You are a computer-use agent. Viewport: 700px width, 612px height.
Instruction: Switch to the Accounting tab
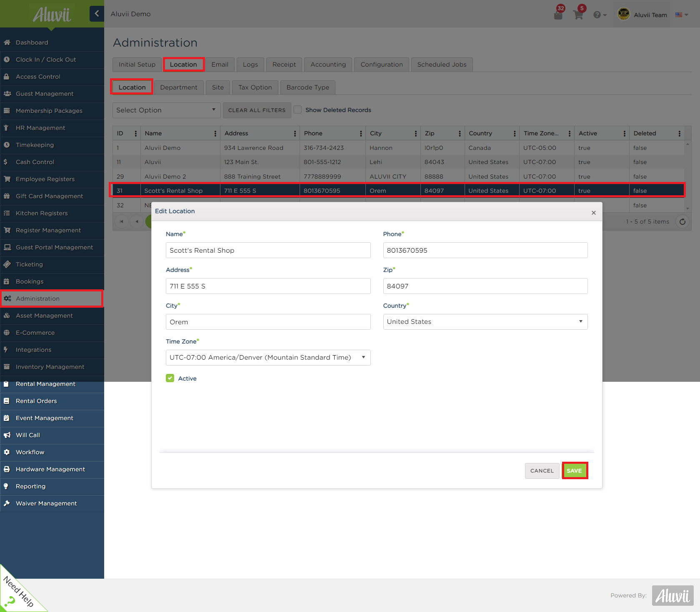click(328, 65)
